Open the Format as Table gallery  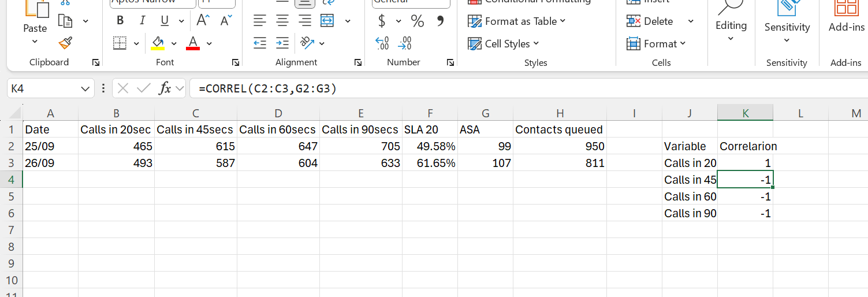[x=517, y=21]
